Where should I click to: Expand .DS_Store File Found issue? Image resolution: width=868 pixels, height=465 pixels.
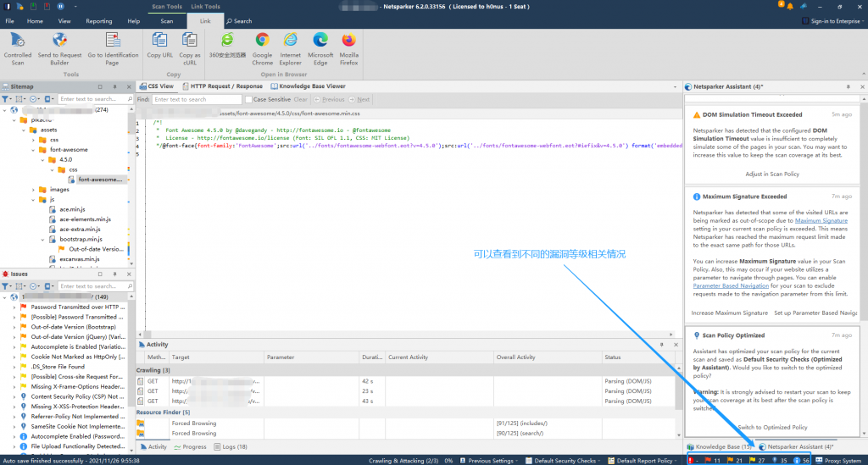pos(14,367)
